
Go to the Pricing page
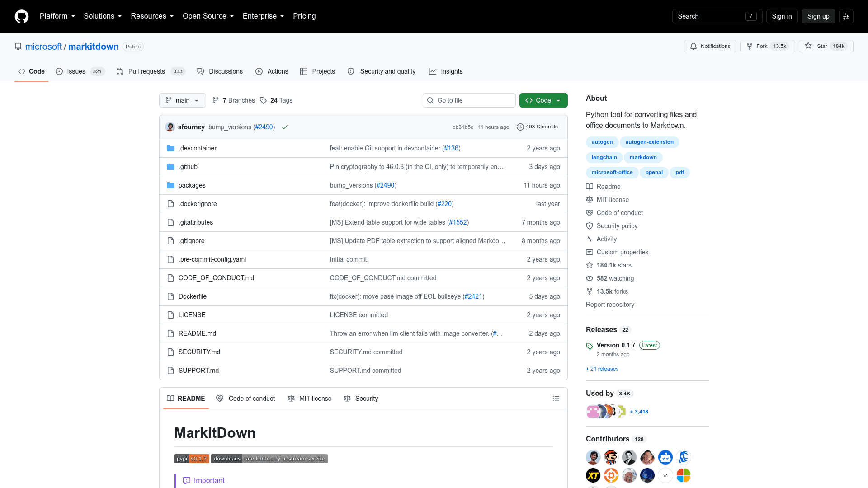[304, 16]
